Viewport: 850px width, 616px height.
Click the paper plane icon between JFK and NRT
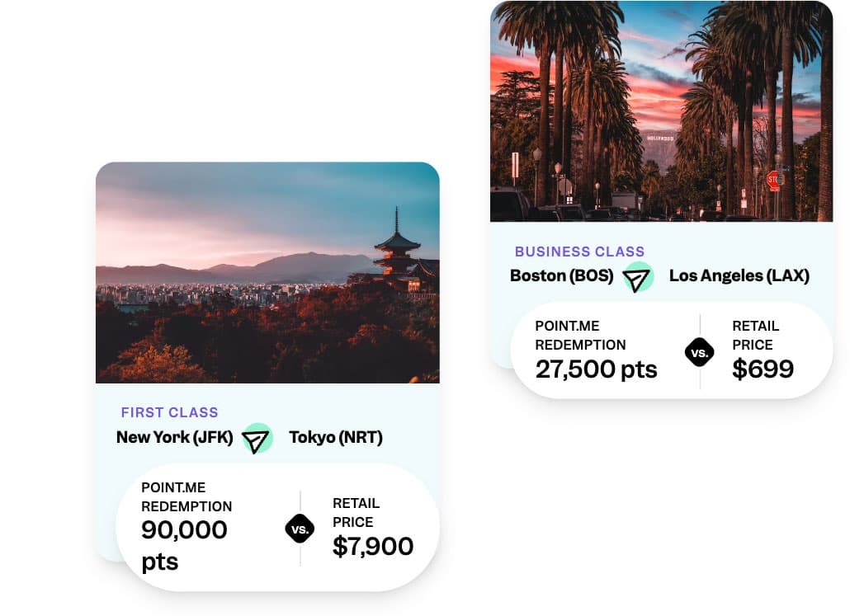(x=257, y=439)
